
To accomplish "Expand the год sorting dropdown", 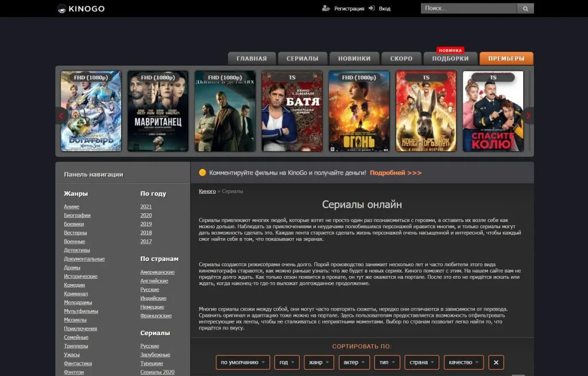I will (287, 362).
